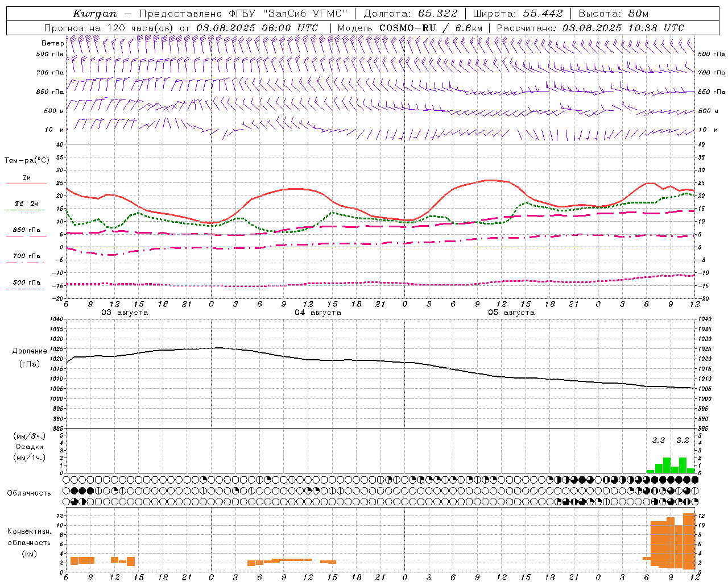
Task: Click the "04 августа" date label
Action: point(318,313)
